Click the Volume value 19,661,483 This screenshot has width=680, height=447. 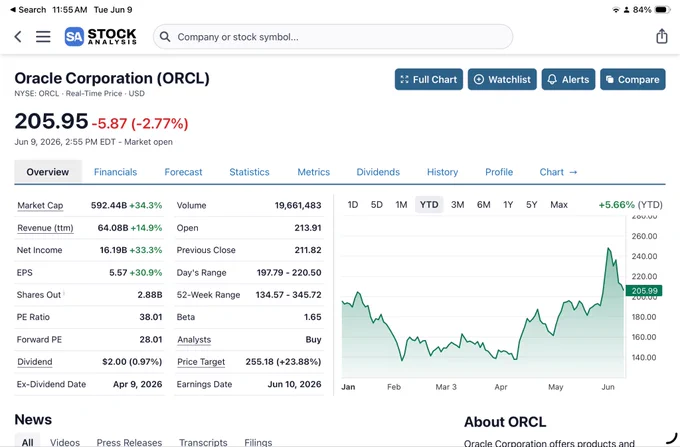tap(298, 206)
